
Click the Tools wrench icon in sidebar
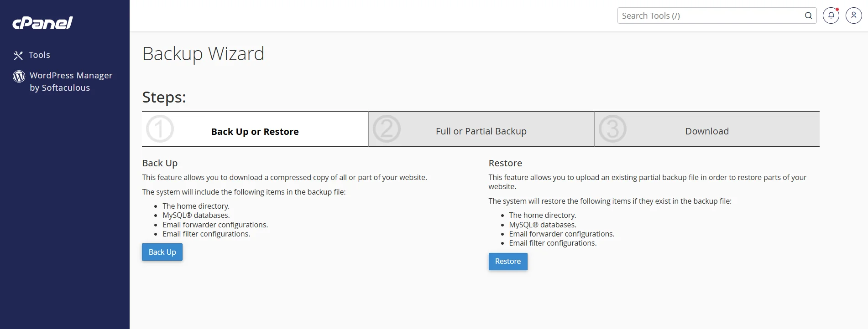click(x=18, y=56)
